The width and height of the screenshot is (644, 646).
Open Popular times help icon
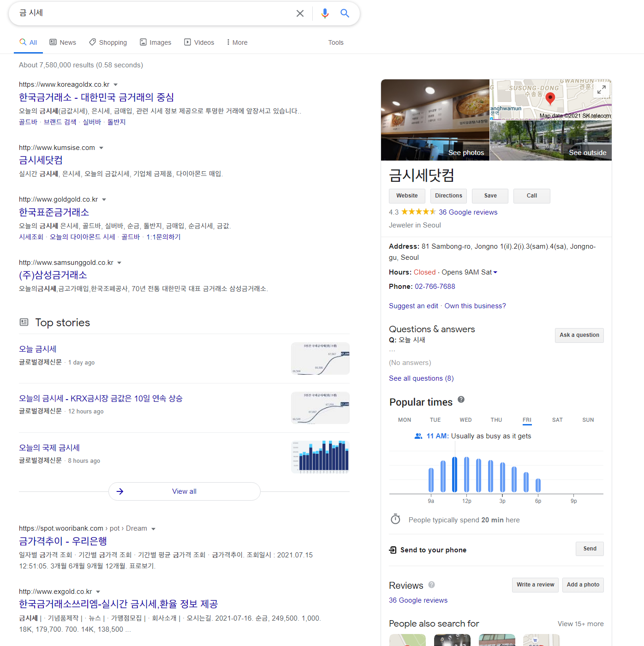pyautogui.click(x=461, y=400)
